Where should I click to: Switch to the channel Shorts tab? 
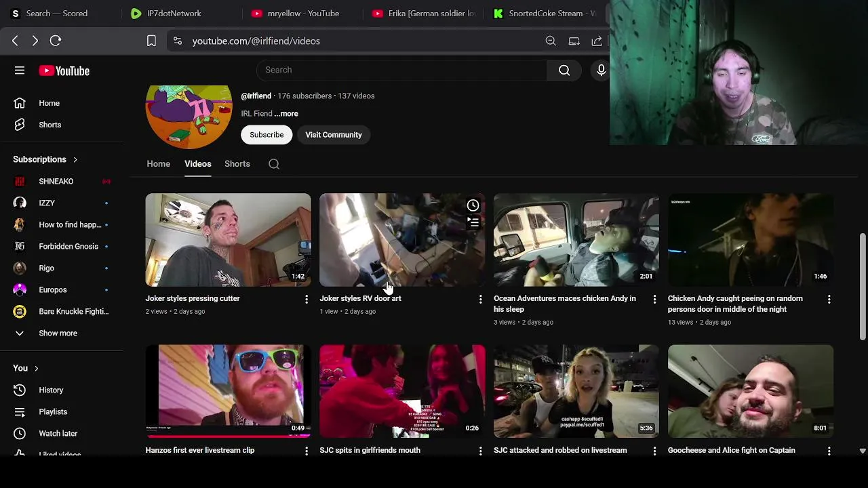[237, 164]
